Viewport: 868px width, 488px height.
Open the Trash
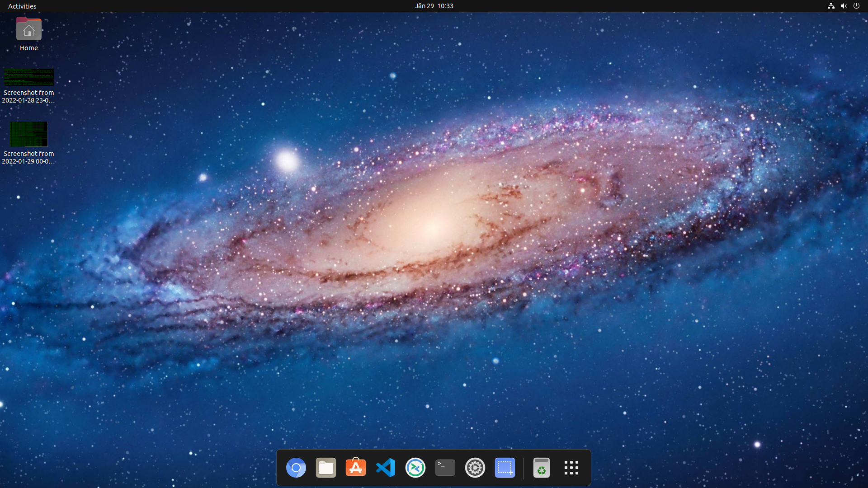coord(541,468)
